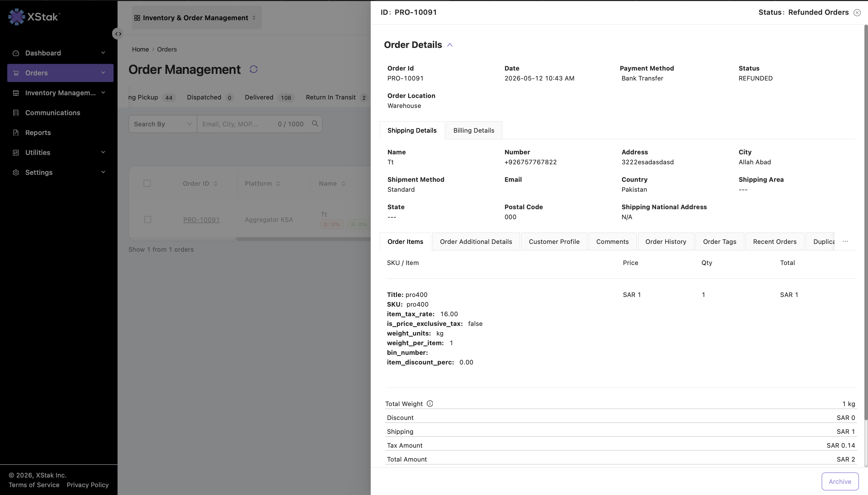Click the Total Weight info icon
Viewport: 868px width, 495px height.
[429, 404]
